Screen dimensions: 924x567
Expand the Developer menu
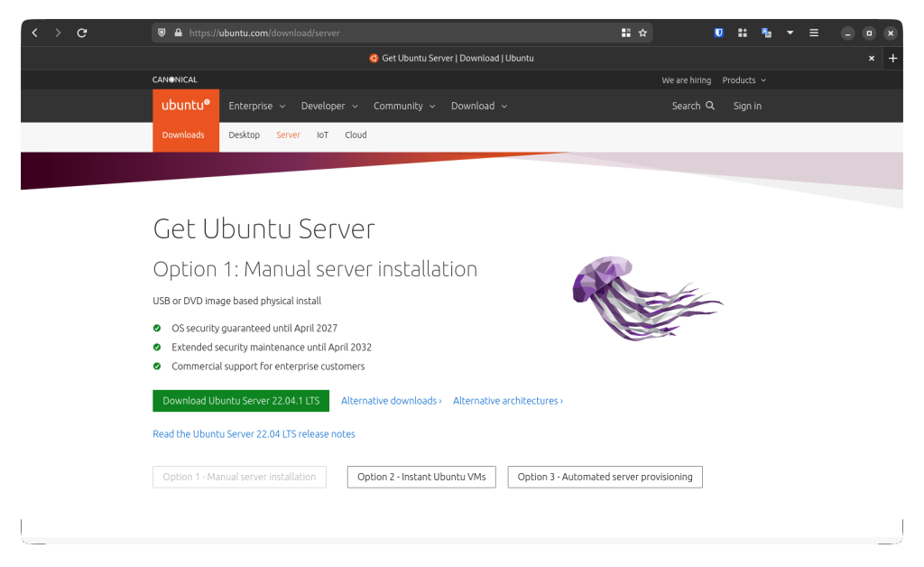[x=329, y=107]
